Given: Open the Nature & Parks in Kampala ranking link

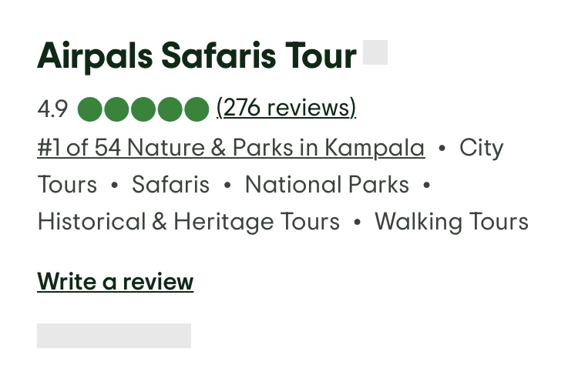Looking at the screenshot, I should (230, 147).
